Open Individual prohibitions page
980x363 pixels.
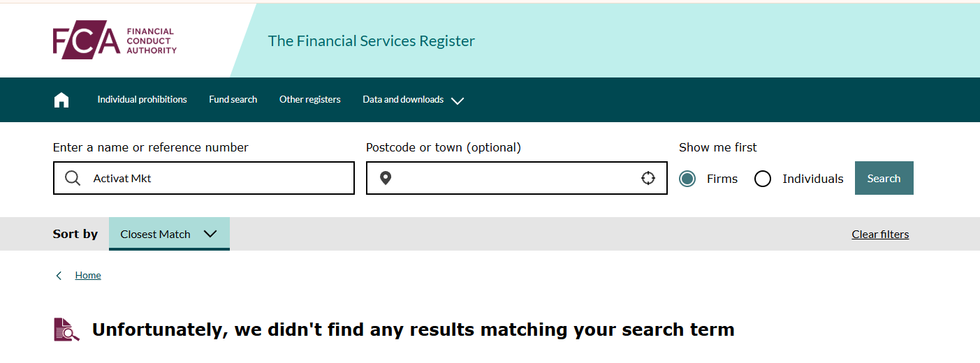[142, 100]
